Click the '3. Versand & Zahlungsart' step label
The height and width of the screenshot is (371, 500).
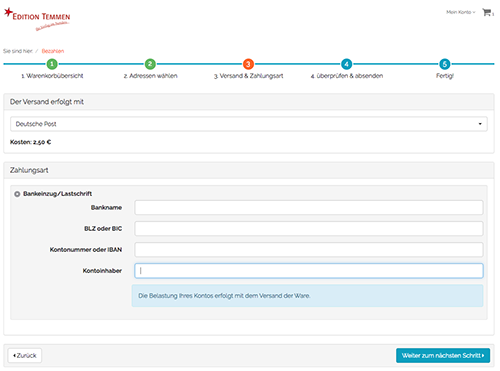point(249,76)
